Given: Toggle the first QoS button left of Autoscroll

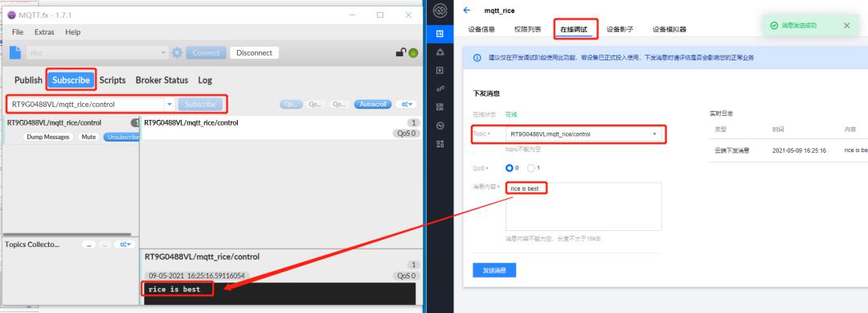Looking at the screenshot, I should 291,104.
